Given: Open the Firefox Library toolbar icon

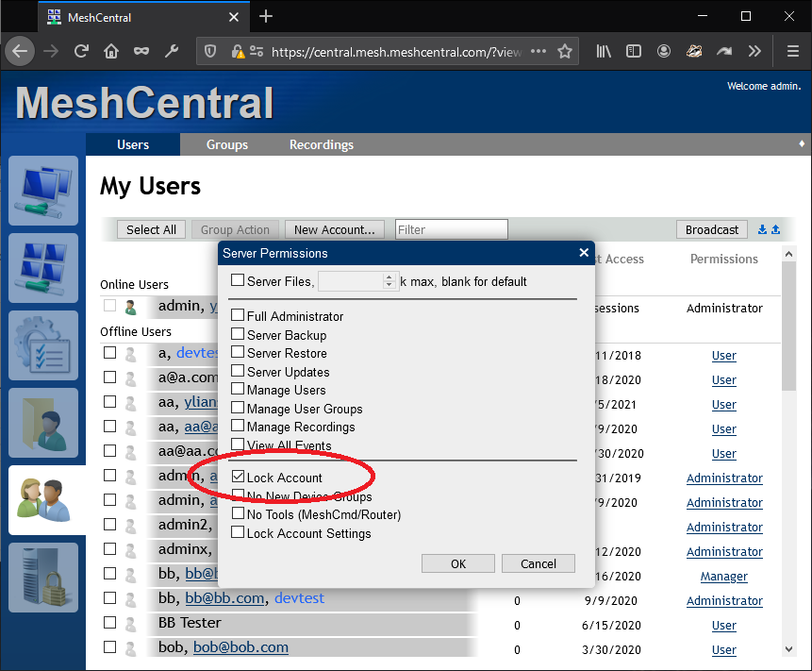Looking at the screenshot, I should pyautogui.click(x=603, y=51).
